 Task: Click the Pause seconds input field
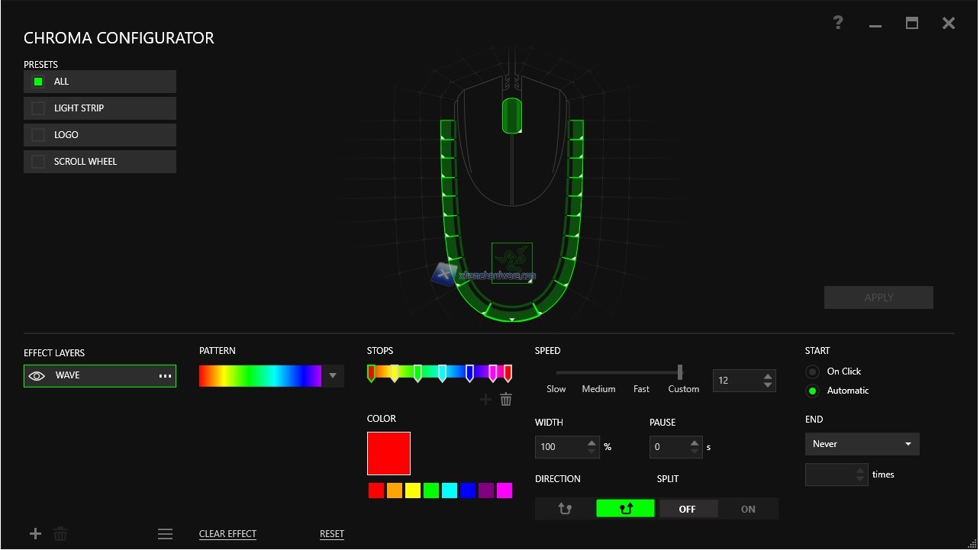pyautogui.click(x=669, y=447)
